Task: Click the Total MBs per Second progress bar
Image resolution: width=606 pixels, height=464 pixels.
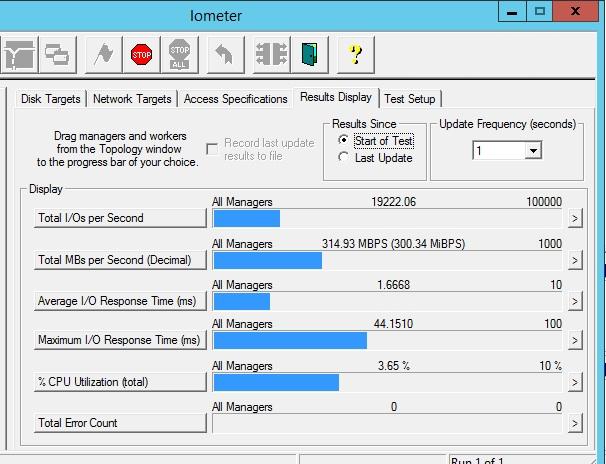Action: pyautogui.click(x=387, y=260)
